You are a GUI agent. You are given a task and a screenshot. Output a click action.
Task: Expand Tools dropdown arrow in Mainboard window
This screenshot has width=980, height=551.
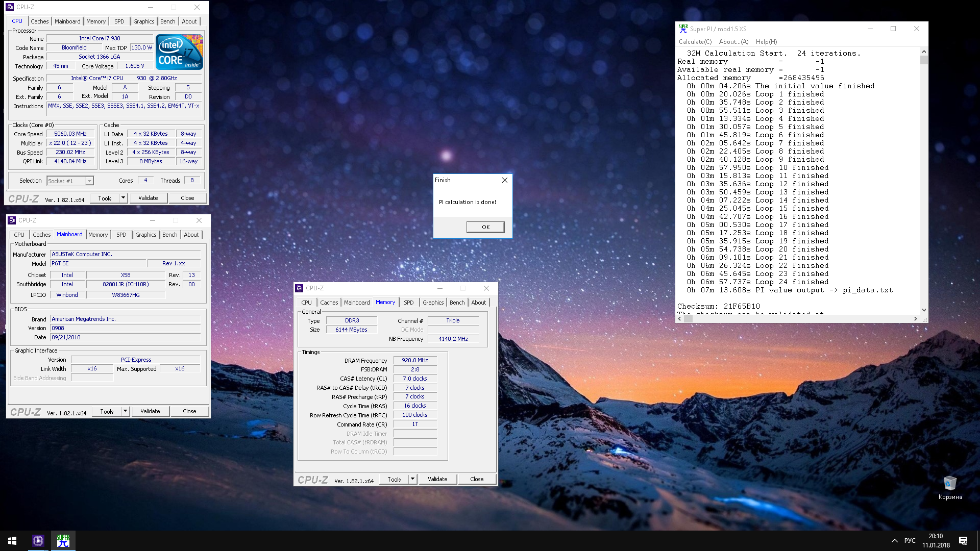[125, 411]
